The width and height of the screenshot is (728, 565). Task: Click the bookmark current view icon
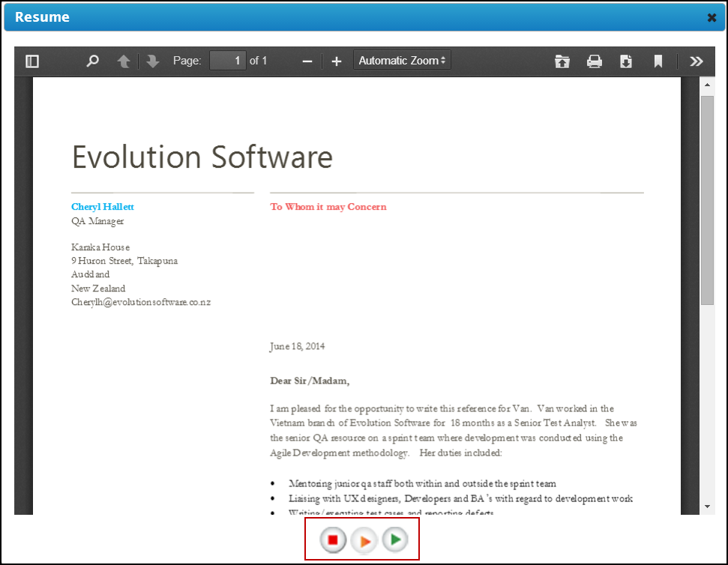(x=658, y=61)
